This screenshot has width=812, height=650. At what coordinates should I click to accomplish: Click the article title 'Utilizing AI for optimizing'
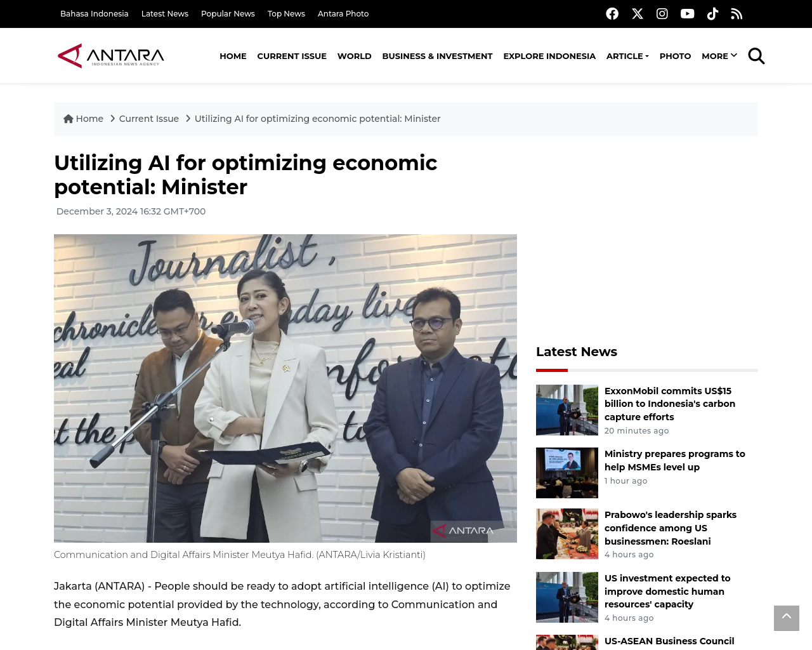[x=246, y=175]
